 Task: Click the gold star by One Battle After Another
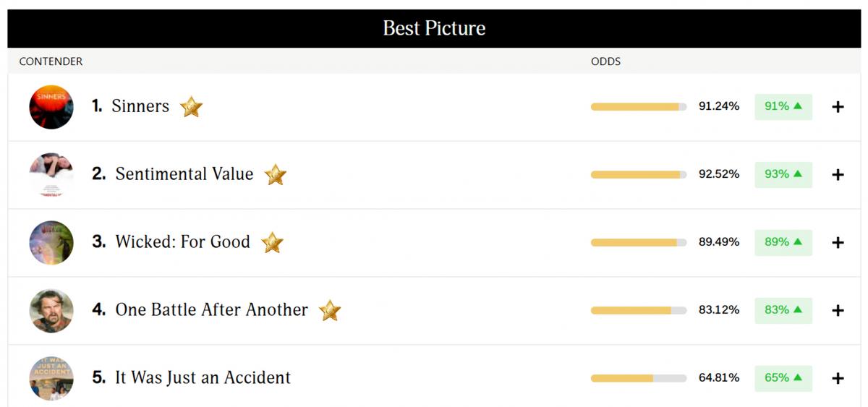330,310
